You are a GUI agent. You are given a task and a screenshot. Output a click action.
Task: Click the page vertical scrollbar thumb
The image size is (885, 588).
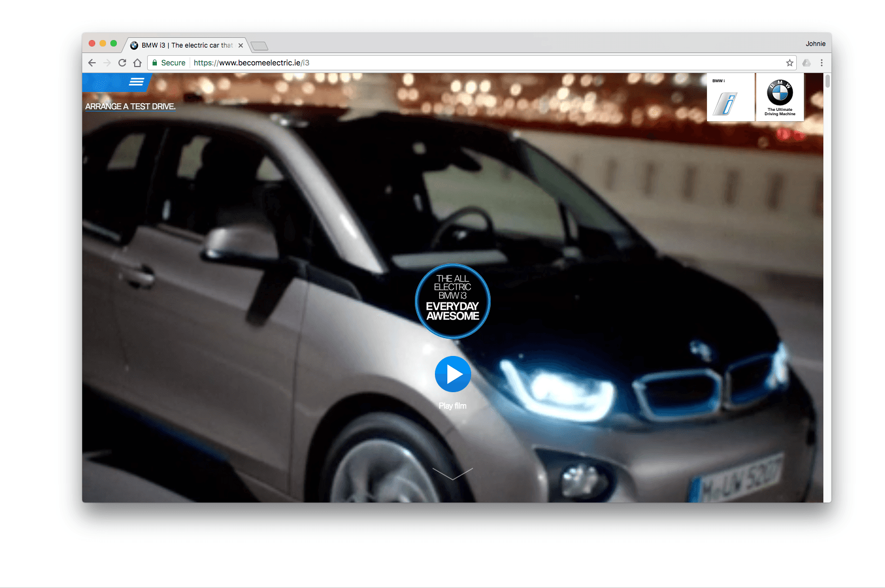point(828,81)
